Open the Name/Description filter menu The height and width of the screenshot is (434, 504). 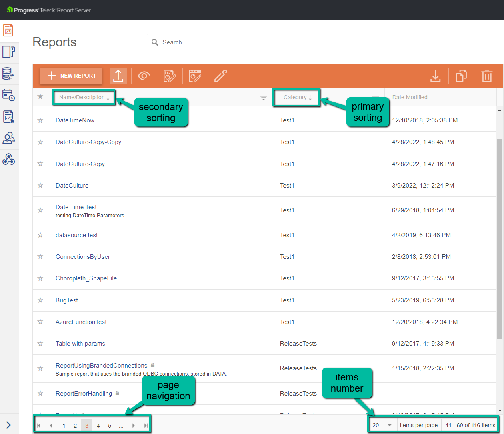click(x=263, y=97)
